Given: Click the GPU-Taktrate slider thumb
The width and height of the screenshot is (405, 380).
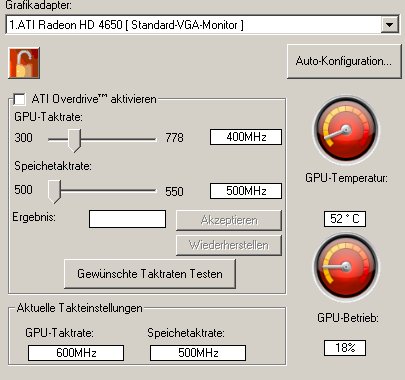Looking at the screenshot, I should (74, 140).
